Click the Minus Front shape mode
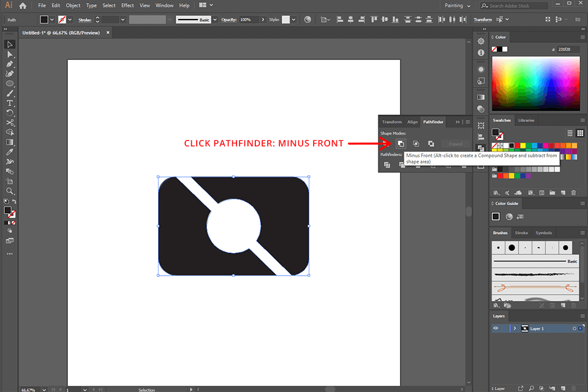 coord(401,143)
